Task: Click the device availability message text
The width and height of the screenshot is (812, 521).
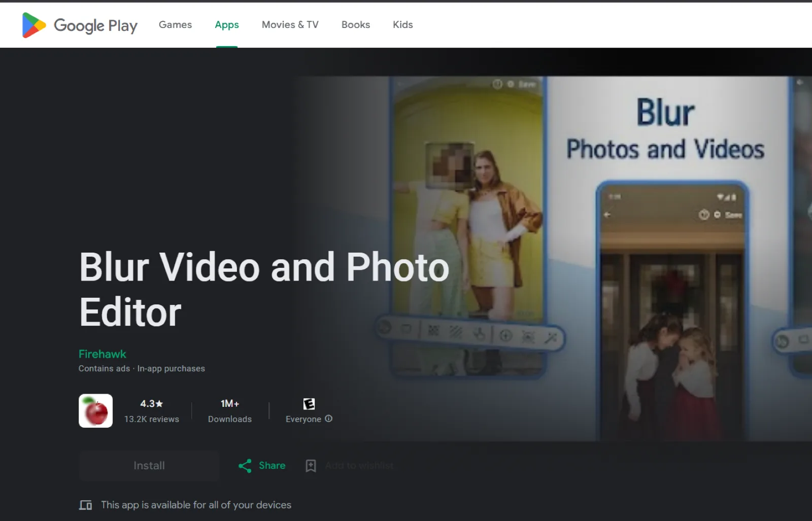Action: 196,505
